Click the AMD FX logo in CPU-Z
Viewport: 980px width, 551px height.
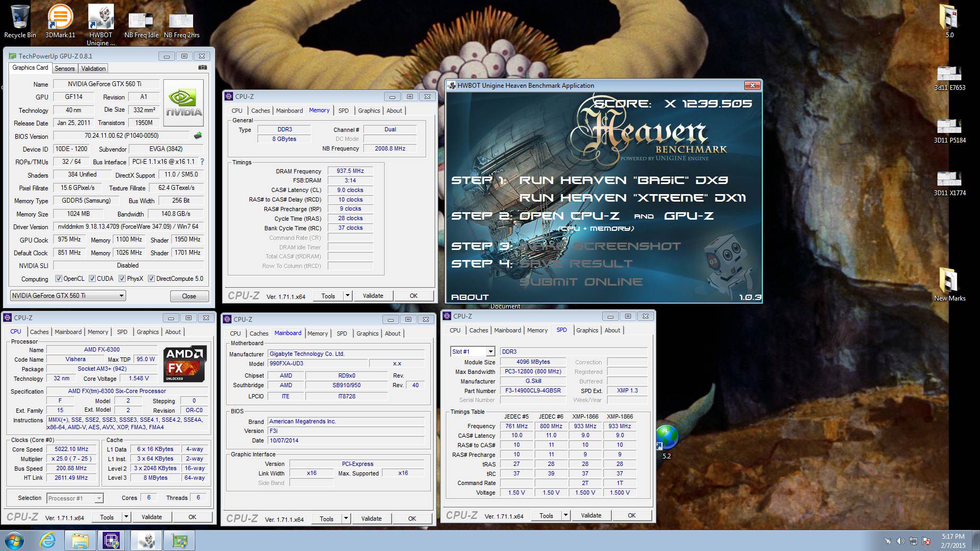[184, 364]
